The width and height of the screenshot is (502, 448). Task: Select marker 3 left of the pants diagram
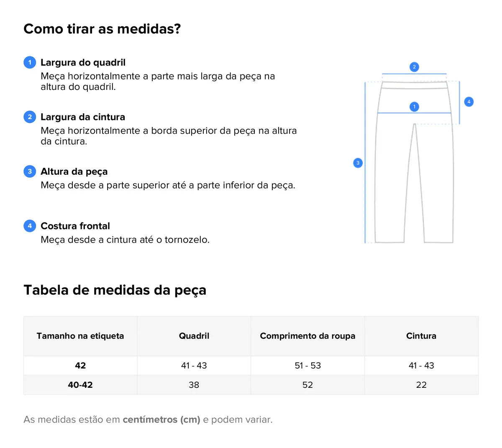358,163
